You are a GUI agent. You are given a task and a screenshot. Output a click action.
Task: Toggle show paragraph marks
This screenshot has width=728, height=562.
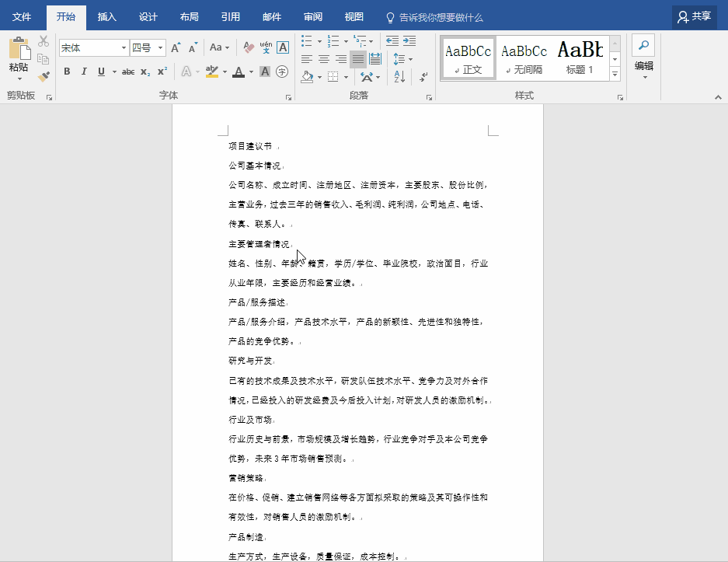423,78
